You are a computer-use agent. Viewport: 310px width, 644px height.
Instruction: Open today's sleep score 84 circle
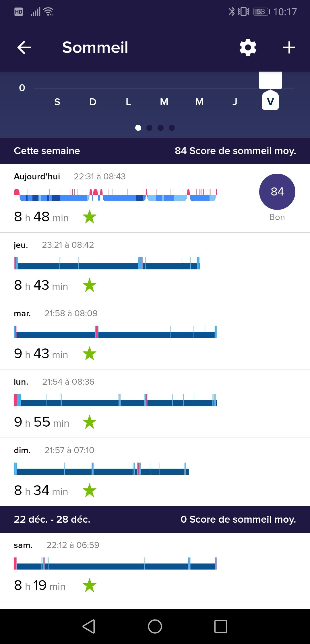[277, 192]
